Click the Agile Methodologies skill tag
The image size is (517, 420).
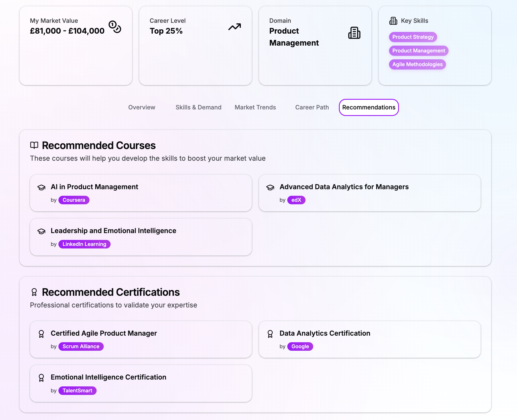[x=417, y=64]
